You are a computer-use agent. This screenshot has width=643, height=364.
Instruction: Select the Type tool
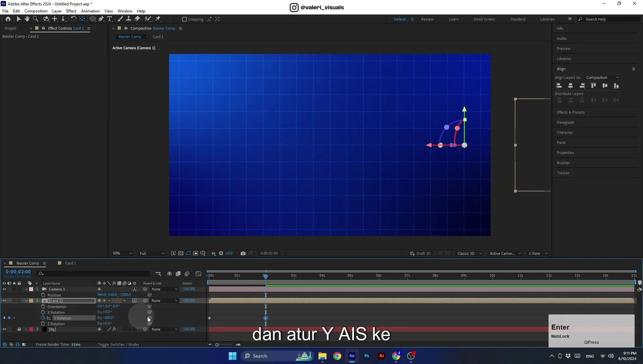[110, 19]
